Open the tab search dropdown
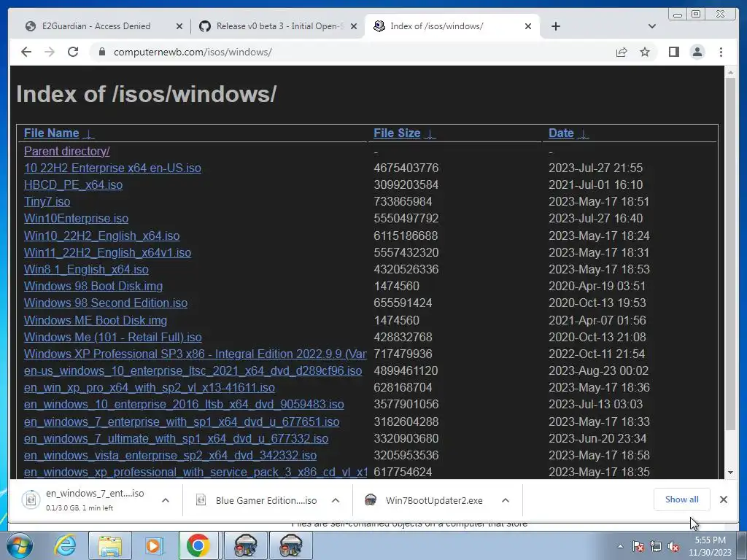The image size is (747, 560). [x=651, y=26]
